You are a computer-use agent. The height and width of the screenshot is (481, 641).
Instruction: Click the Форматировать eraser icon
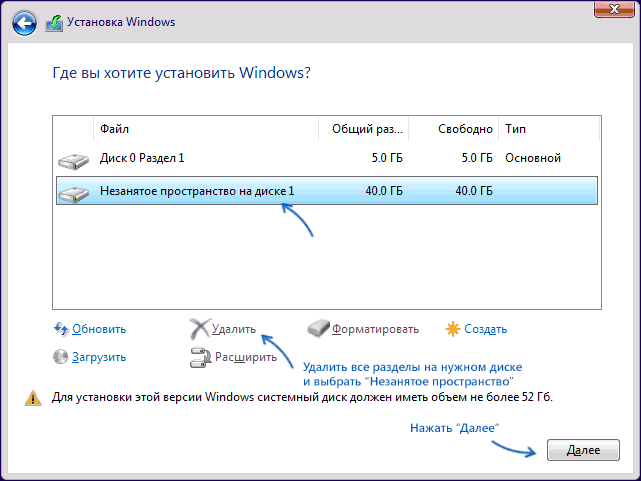click(318, 328)
